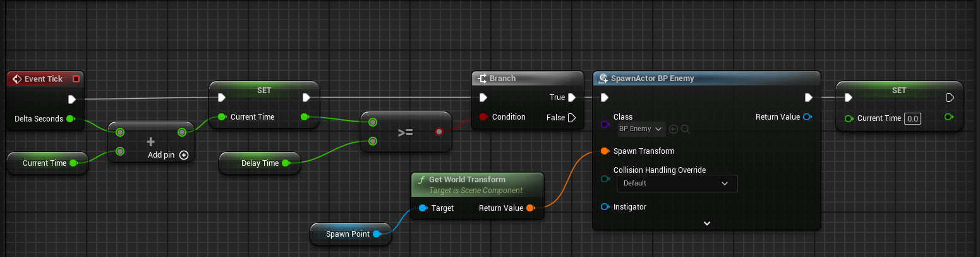Image resolution: width=980 pixels, height=257 pixels.
Task: Open the BP Enemy class dropdown
Action: 641,129
